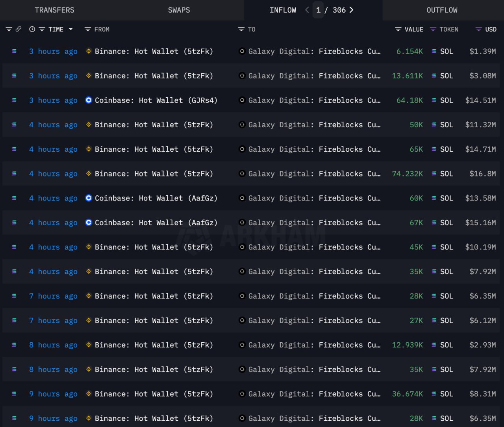Open the FROM column filter
This screenshot has width=504, height=427.
pos(88,29)
